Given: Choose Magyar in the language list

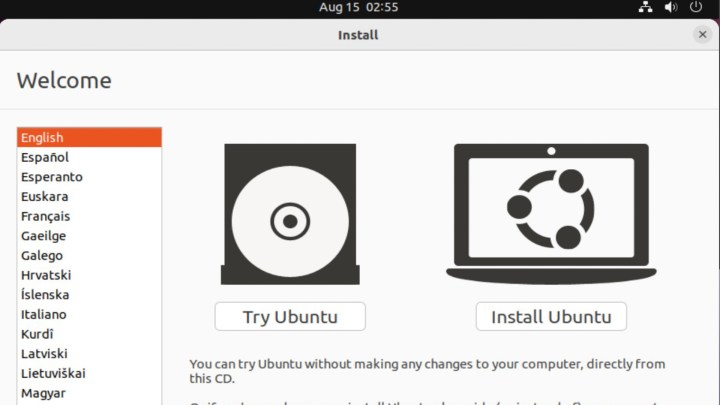Looking at the screenshot, I should [88, 393].
